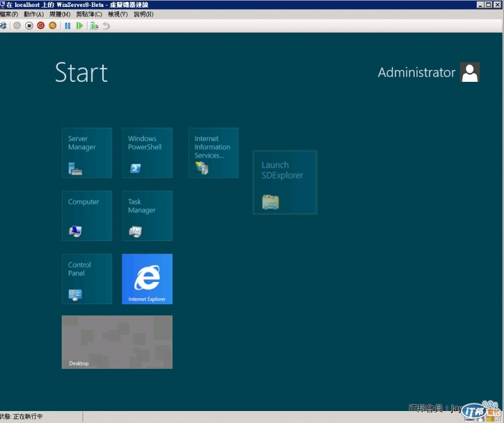
Task: Click the Ctrl+Alt+Del toolbar icon
Action: 3,26
